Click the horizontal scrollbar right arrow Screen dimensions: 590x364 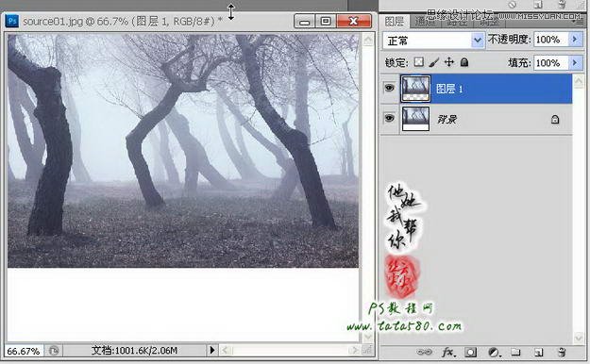[x=354, y=351]
